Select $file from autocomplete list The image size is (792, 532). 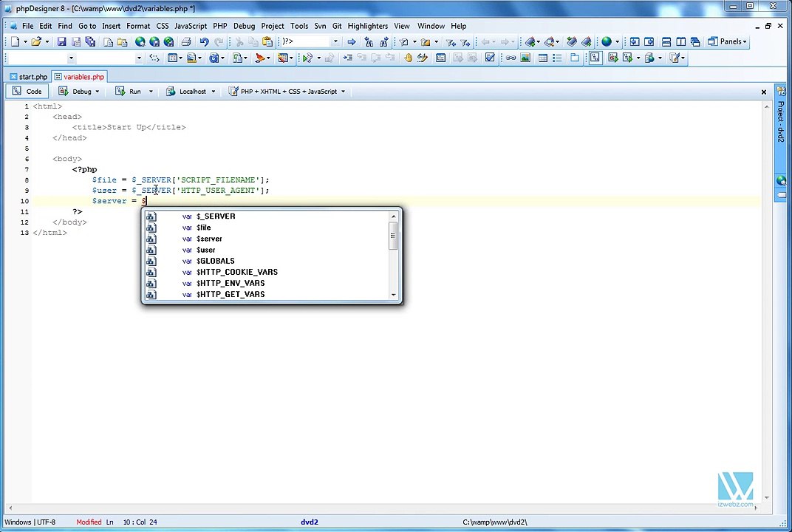tap(267, 228)
